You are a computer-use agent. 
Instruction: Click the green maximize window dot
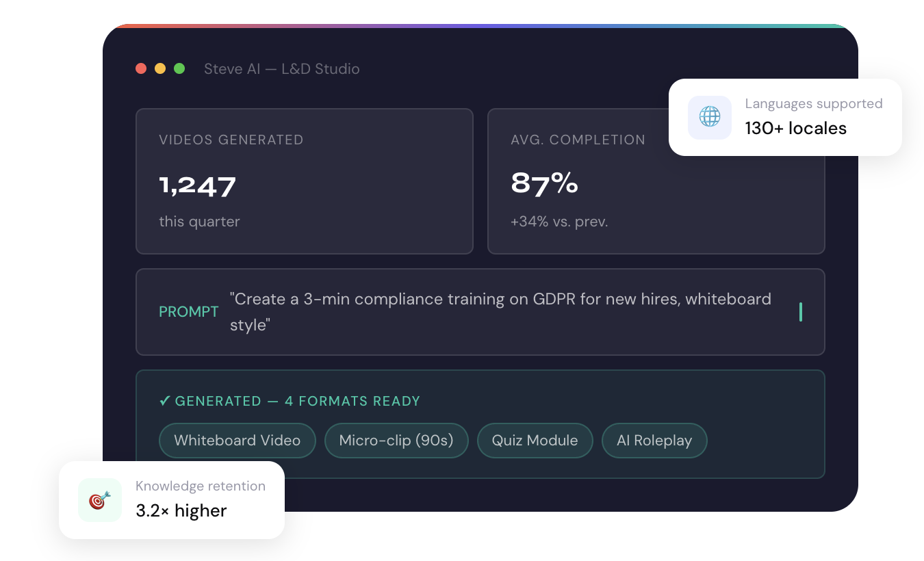point(179,68)
